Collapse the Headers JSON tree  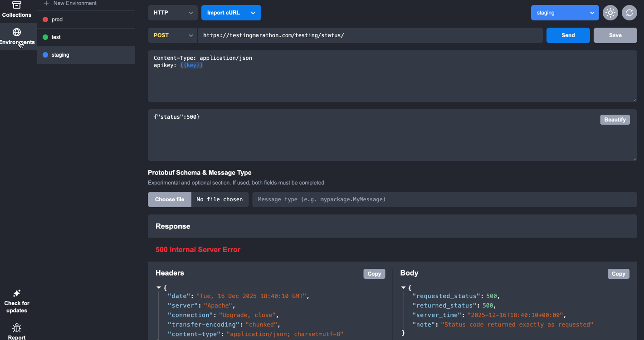tap(159, 287)
